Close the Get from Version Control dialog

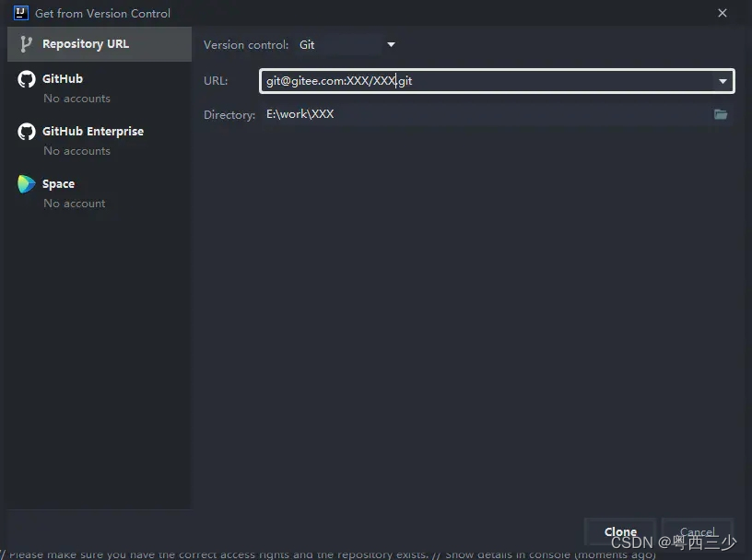coord(723,13)
